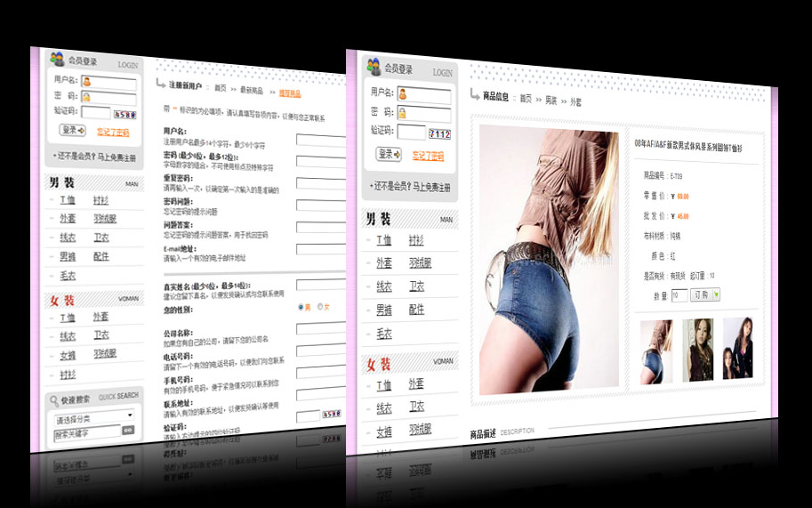Select the denim shorts product thumbnail

656,351
